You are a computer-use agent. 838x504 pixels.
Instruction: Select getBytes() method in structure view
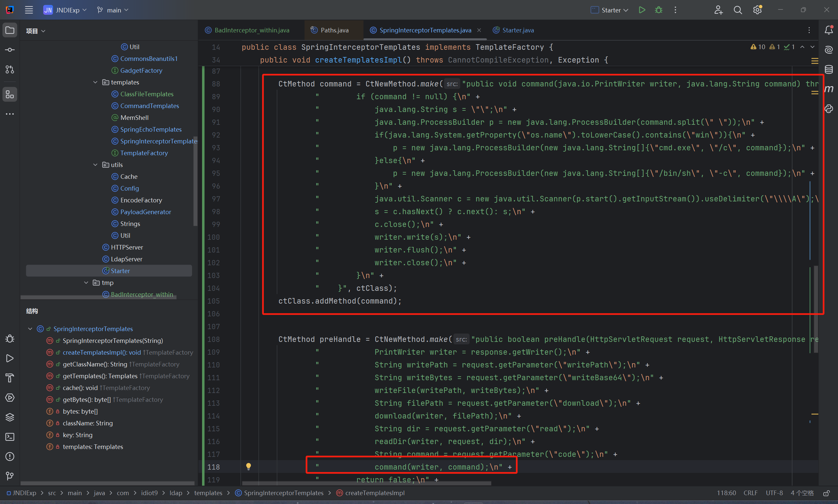[86, 400]
